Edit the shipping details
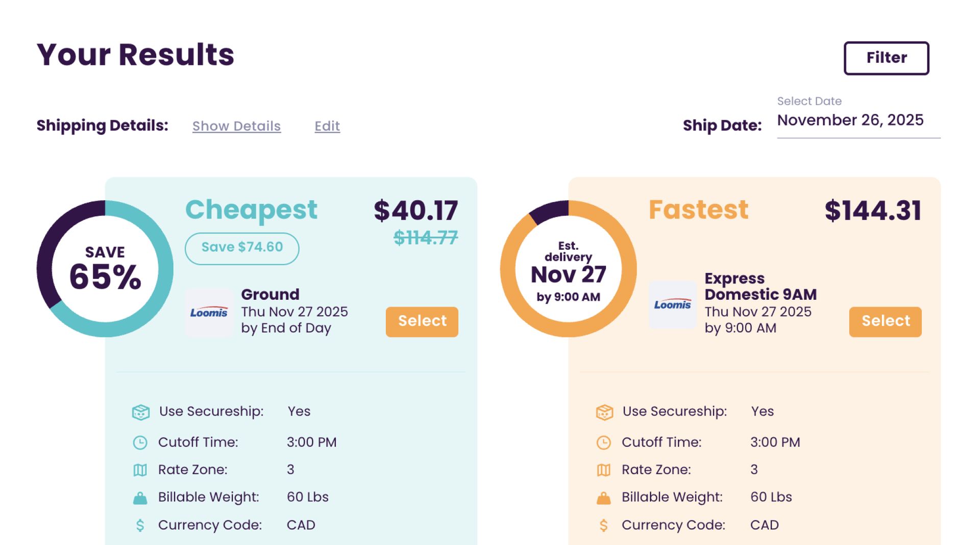Screen dimensions: 980x545 coord(327,126)
